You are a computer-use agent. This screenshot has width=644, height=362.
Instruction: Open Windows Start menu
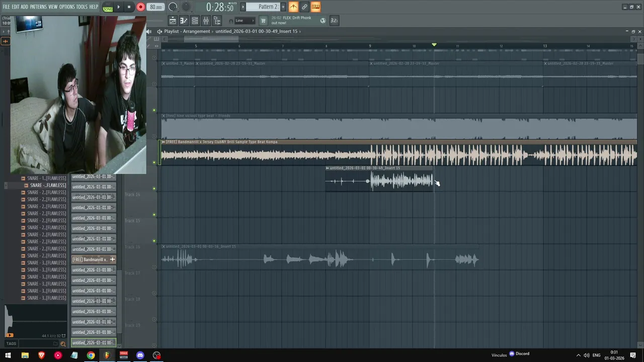tap(8, 355)
